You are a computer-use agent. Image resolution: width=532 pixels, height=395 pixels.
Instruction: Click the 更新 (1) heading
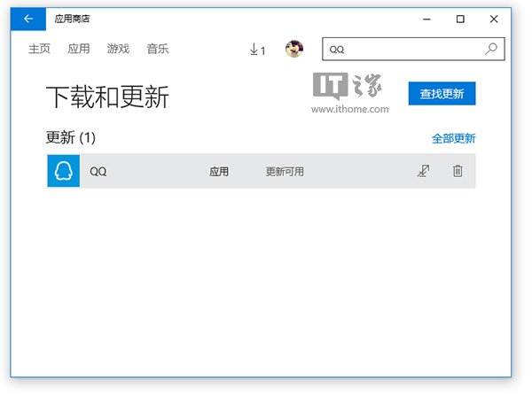[71, 137]
